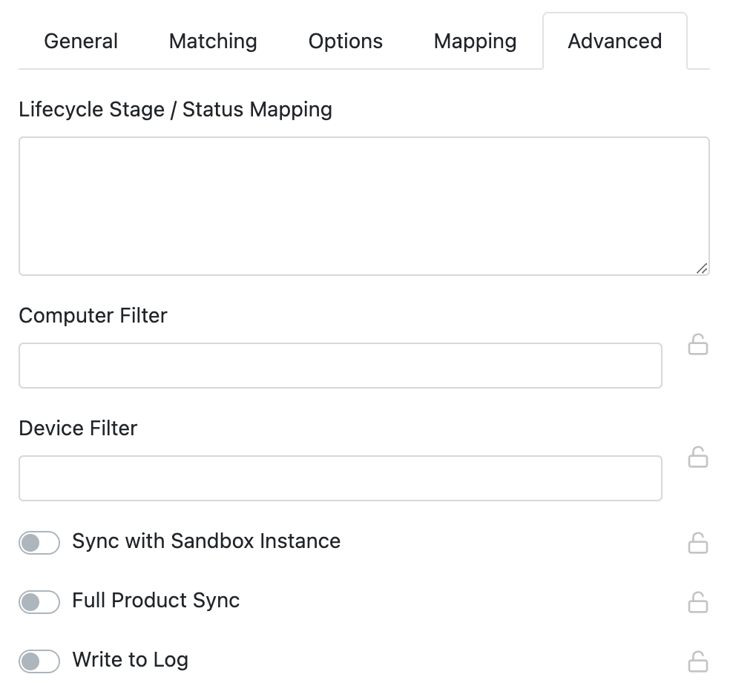Click inside the Device Filter field

click(x=341, y=478)
